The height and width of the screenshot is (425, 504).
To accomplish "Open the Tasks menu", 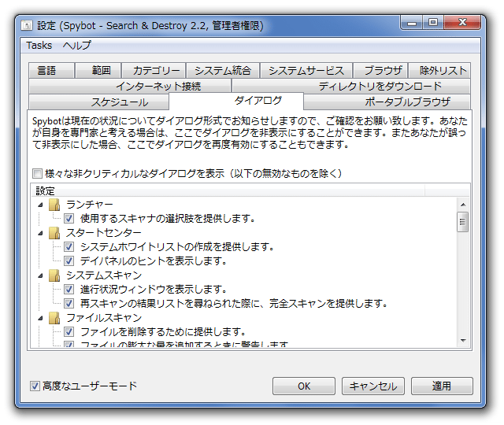I will [x=39, y=46].
